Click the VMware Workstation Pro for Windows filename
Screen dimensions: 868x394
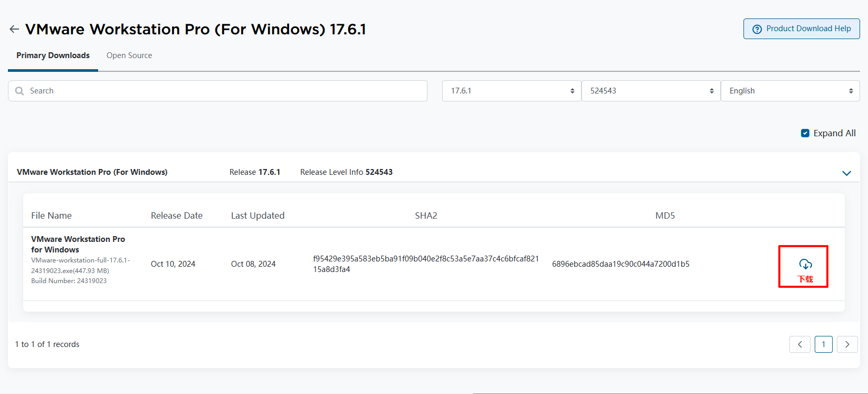tap(78, 244)
